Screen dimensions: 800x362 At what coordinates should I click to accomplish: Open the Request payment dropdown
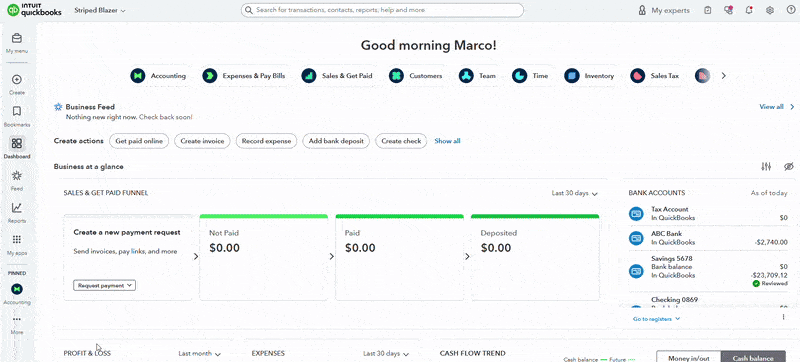click(104, 286)
